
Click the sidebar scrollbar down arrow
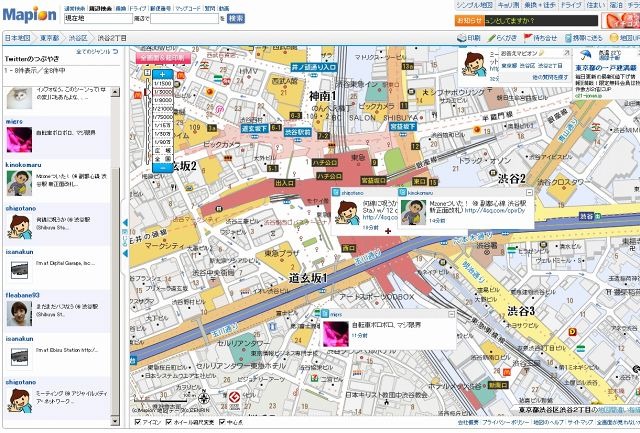pos(115,421)
